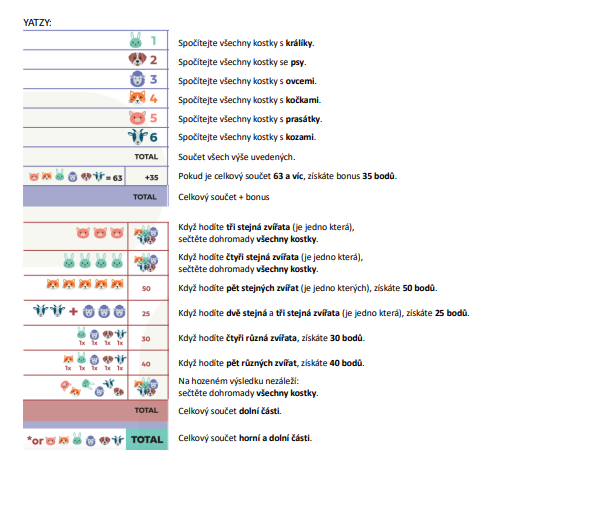Click the five cats row icon
The width and height of the screenshot is (600, 511).
(x=85, y=284)
